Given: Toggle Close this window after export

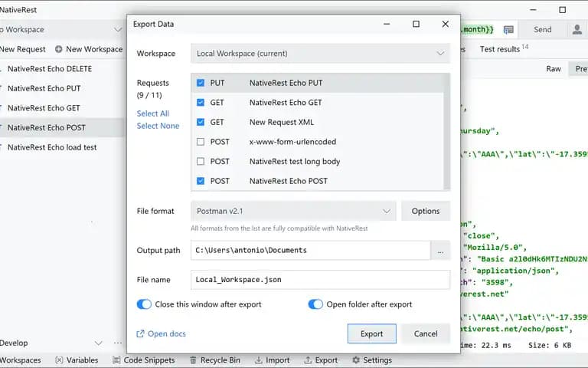Looking at the screenshot, I should tap(144, 304).
